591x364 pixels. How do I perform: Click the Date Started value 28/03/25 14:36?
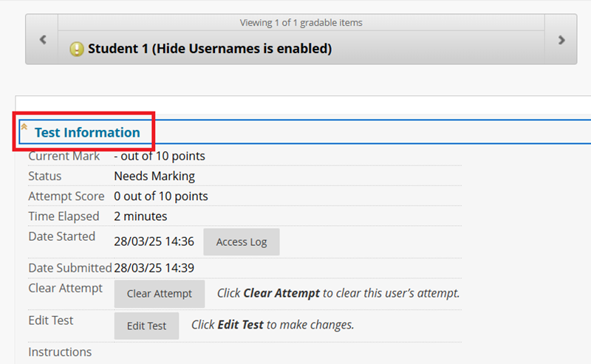154,241
